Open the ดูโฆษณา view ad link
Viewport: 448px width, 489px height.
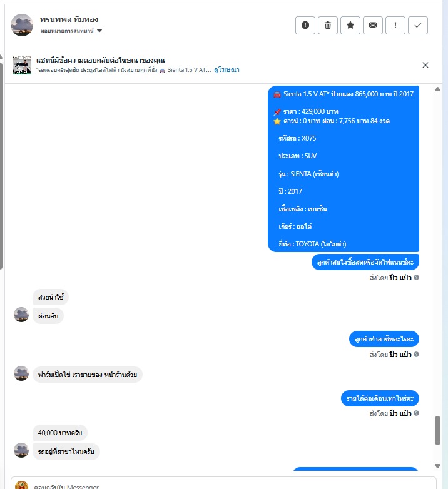click(x=227, y=70)
